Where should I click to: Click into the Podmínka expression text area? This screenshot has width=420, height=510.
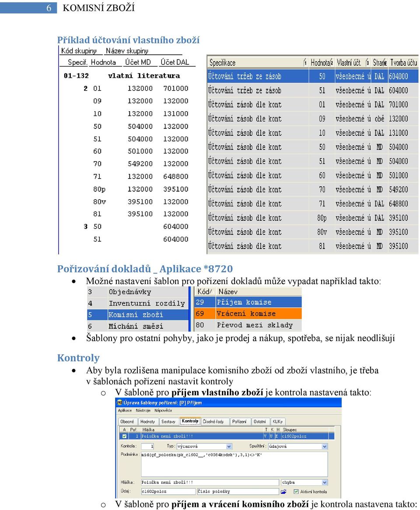(x=234, y=464)
